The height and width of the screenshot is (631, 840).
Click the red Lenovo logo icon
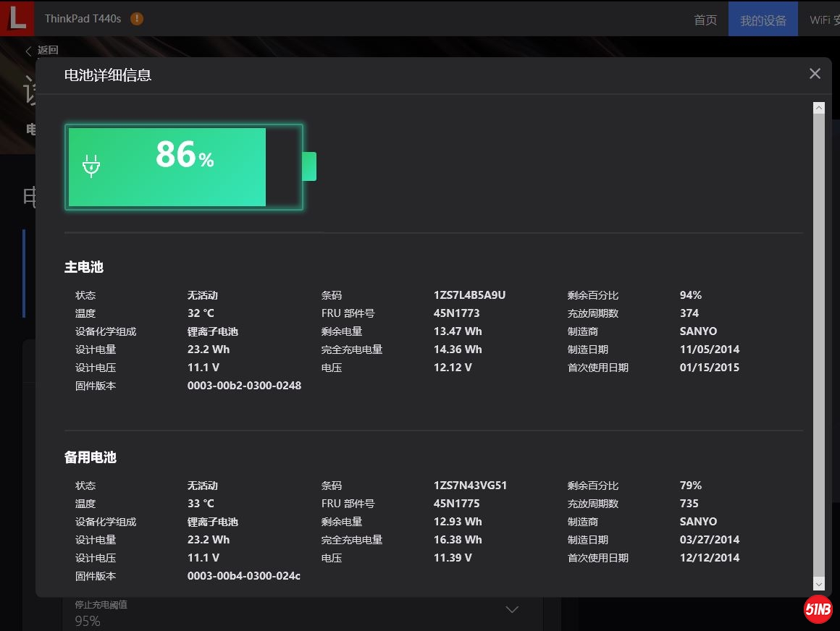click(x=16, y=18)
